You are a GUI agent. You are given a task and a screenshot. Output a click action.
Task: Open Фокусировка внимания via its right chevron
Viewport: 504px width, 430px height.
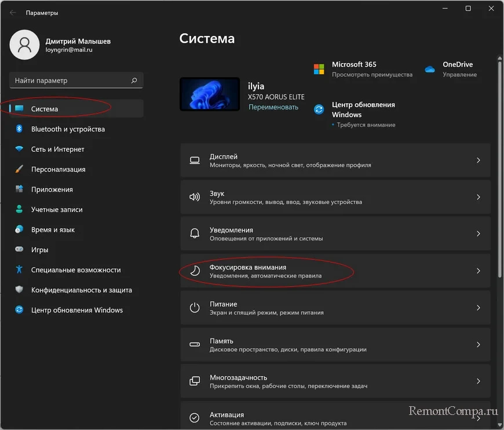coord(479,271)
